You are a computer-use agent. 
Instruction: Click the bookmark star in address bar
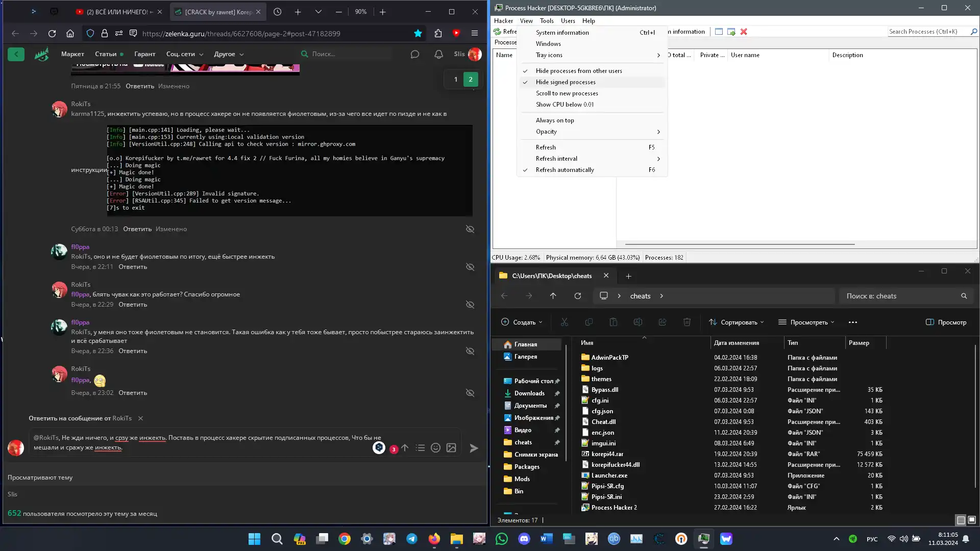pyautogui.click(x=418, y=34)
